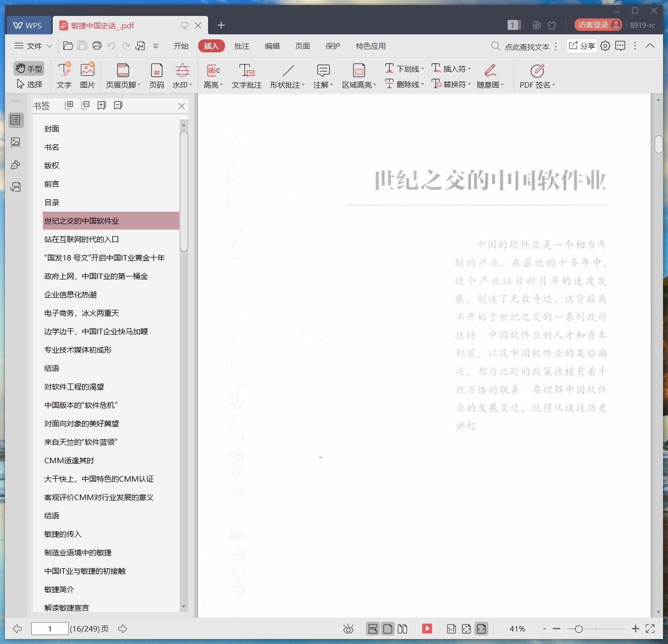The image size is (668, 644).
Task: Open bookmark CMM适逢其时
Action: tap(69, 461)
